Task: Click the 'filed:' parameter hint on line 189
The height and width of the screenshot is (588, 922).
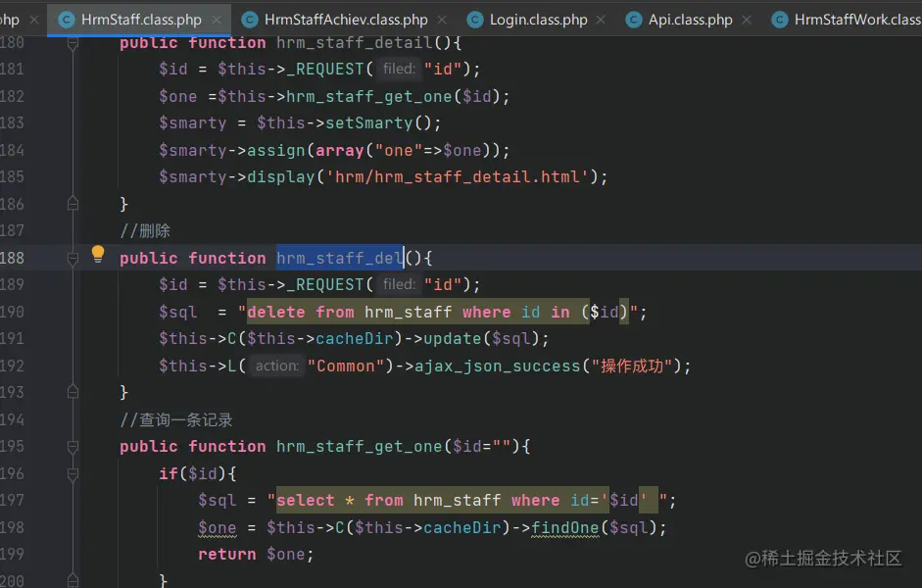Action: [x=399, y=284]
